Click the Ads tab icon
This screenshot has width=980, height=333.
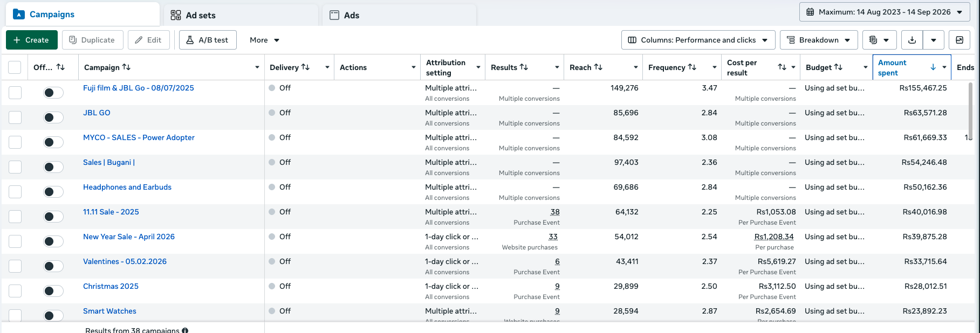pos(334,15)
